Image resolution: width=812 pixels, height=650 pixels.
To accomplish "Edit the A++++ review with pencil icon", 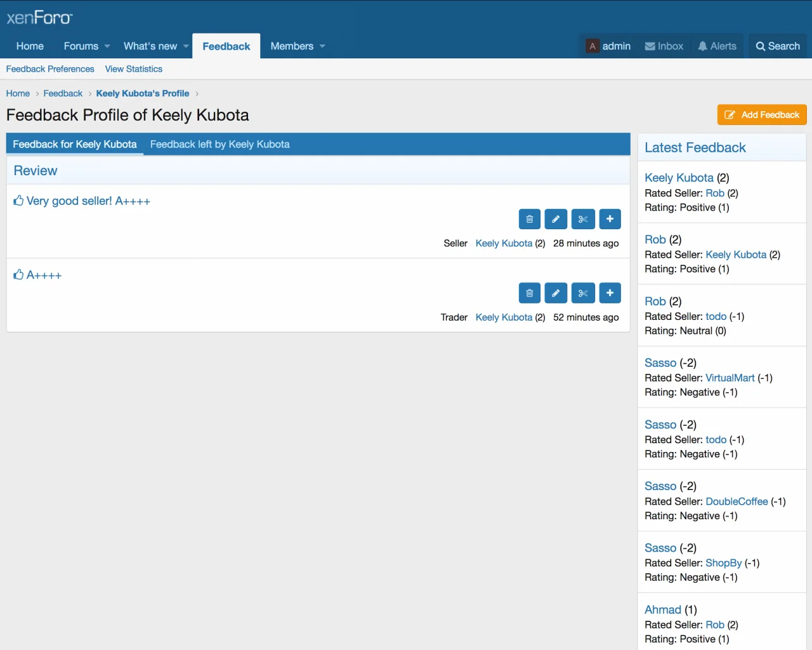I will click(x=556, y=293).
